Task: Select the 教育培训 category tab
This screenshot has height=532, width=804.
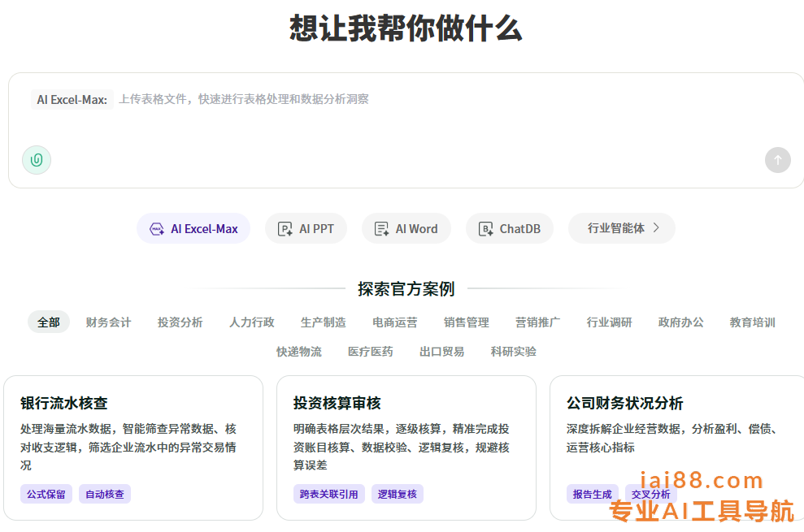Action: (752, 322)
